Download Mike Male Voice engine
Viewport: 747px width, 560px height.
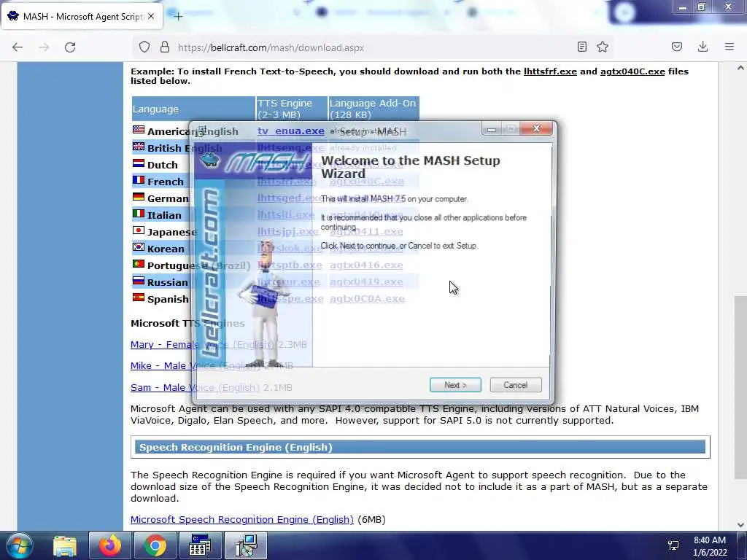click(x=194, y=366)
